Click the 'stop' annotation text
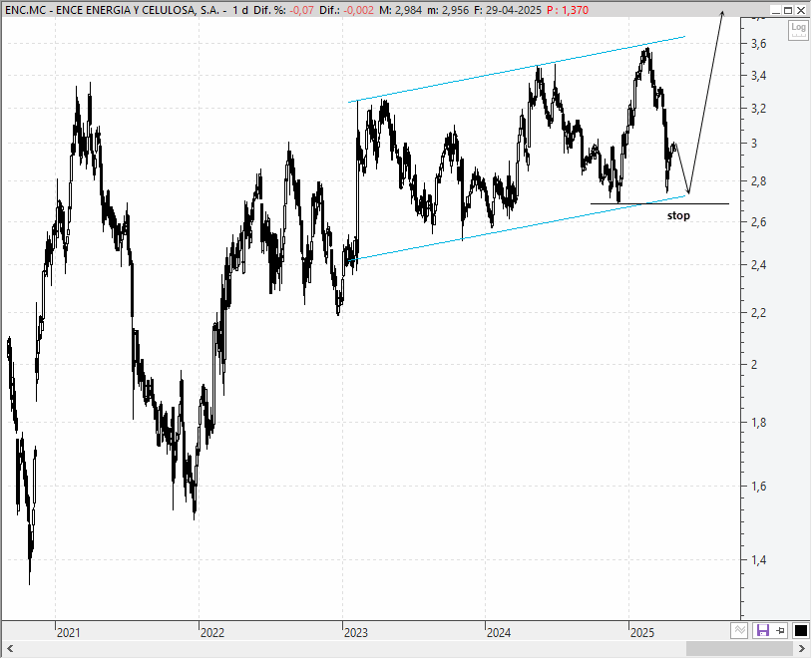This screenshot has width=812, height=659. click(x=678, y=215)
